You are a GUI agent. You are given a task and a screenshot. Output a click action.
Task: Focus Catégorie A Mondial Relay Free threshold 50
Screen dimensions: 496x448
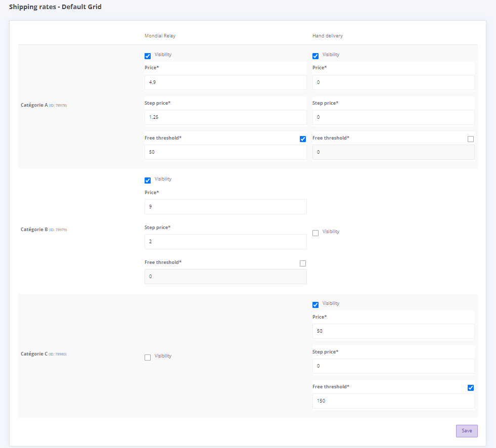coord(226,152)
